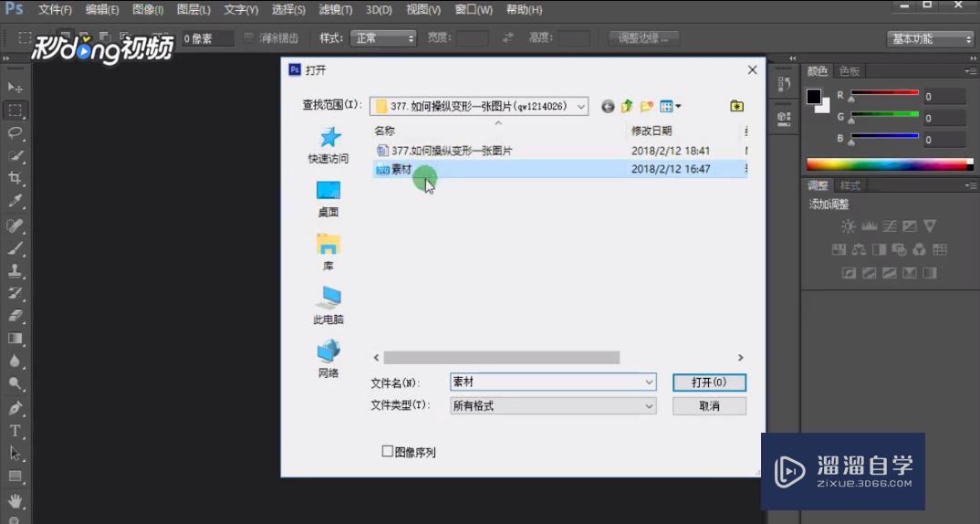Screen dimensions: 980x524
Task: Select the Move tool
Action: (x=15, y=87)
